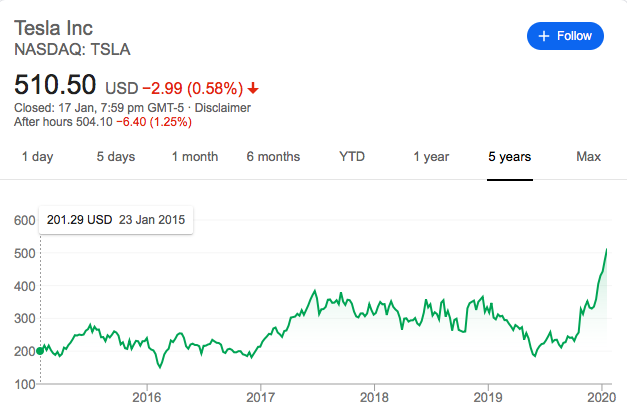Image resolution: width=627 pixels, height=419 pixels.
Task: Click the chart at 2019 label
Action: pos(489,395)
